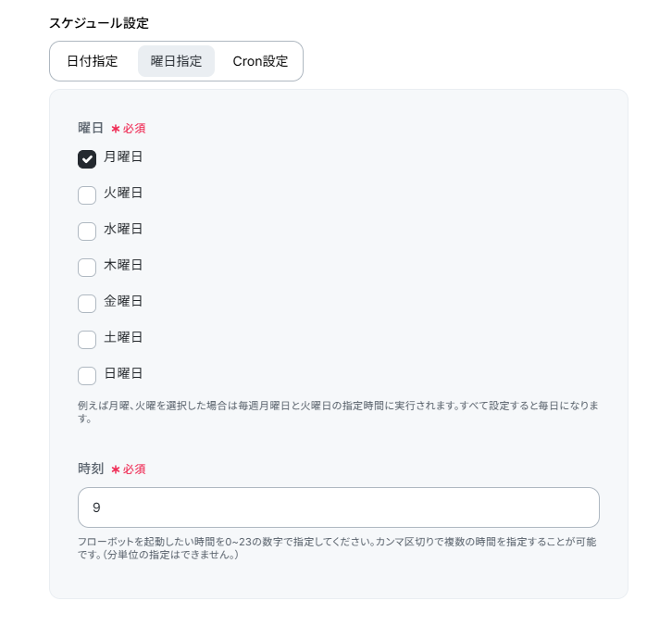The height and width of the screenshot is (626, 672).
Task: Mark the 日曜日 checkbox
Action: 87,376
